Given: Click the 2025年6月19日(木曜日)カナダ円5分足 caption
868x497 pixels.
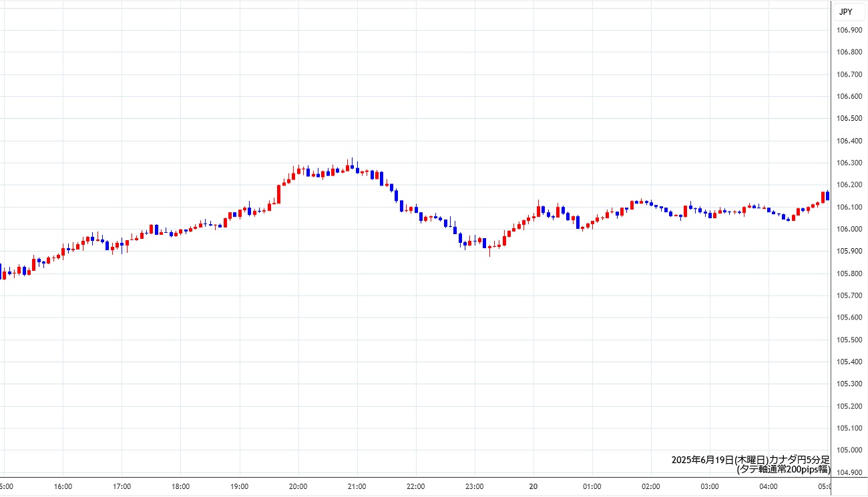Looking at the screenshot, I should (750, 460).
